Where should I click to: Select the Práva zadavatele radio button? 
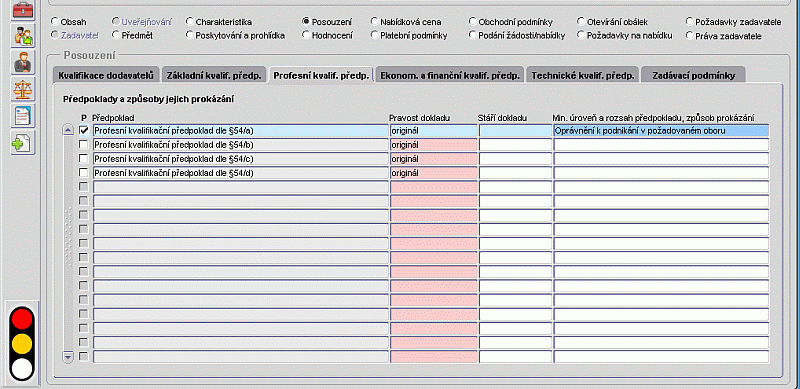pyautogui.click(x=690, y=35)
